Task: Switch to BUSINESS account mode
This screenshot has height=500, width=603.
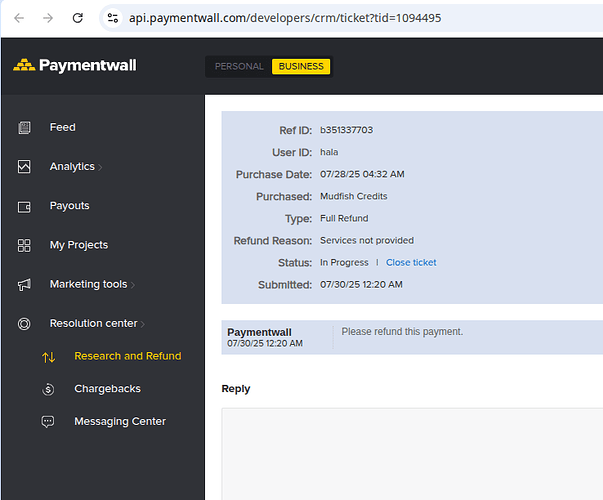Action: [x=301, y=67]
